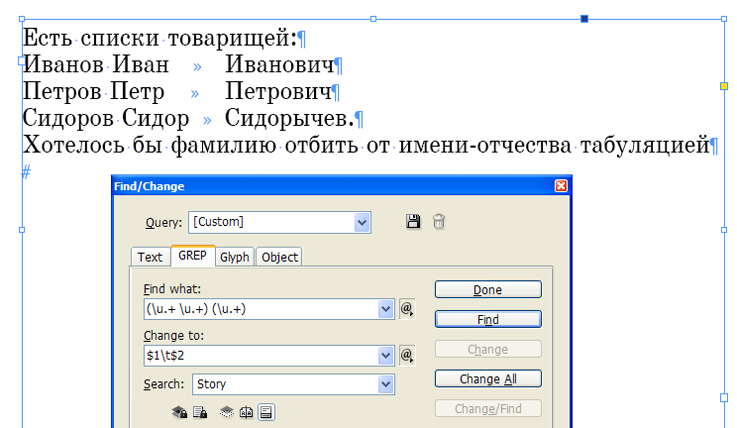Viewport: 737px width, 428px height.
Task: Open the Query dropdown list
Action: tap(361, 222)
